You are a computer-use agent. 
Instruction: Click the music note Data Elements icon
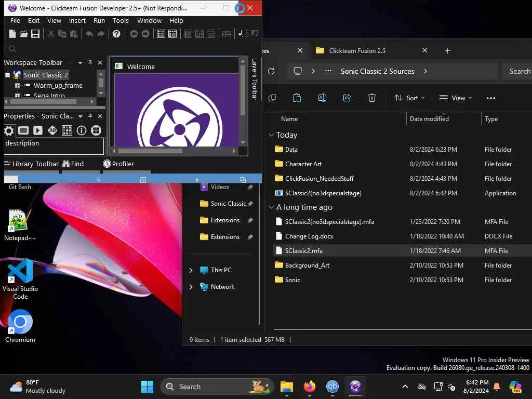[x=240, y=33]
